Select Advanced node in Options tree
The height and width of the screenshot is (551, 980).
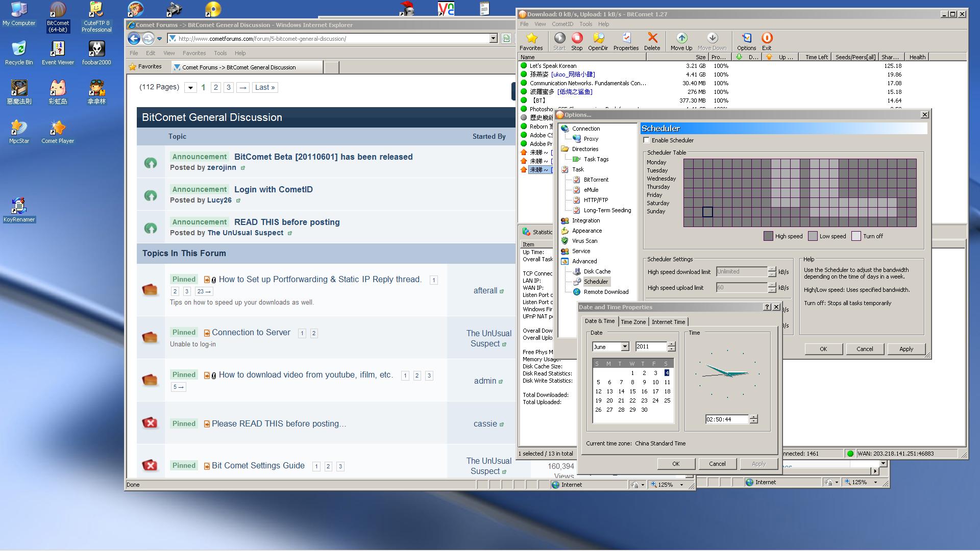[584, 261]
